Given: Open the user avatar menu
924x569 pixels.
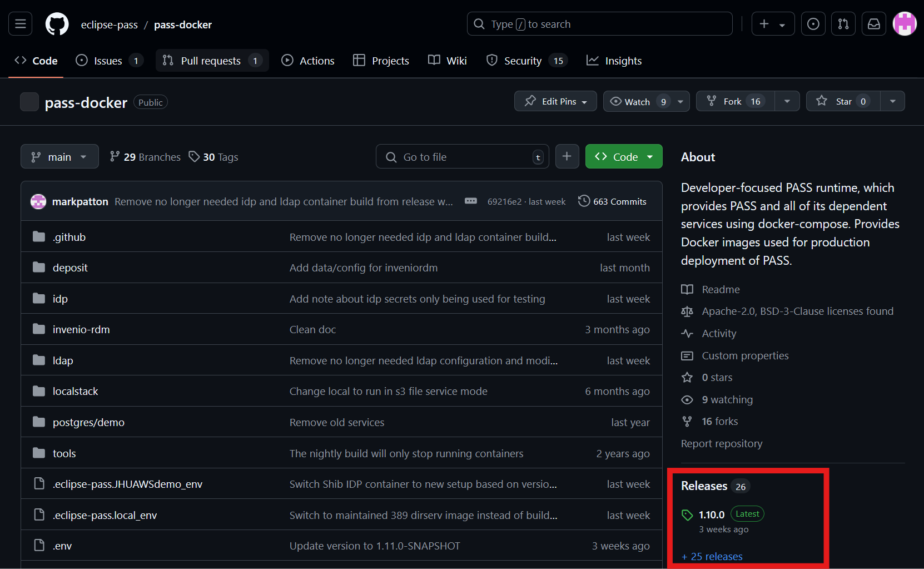Looking at the screenshot, I should click(x=905, y=24).
